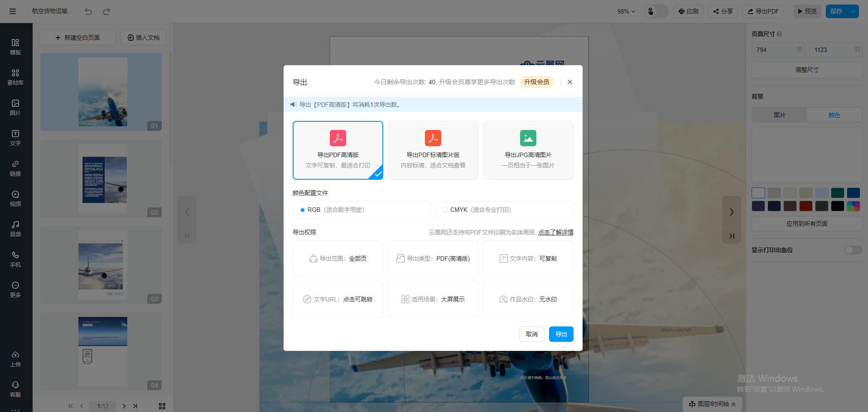
Task: Open the 点击了解详情 link
Action: [x=555, y=232]
